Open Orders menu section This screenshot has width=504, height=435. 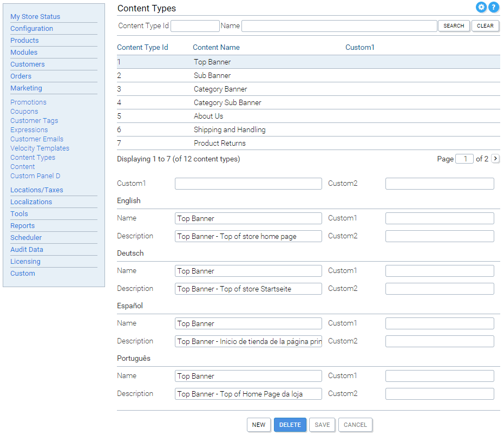(x=21, y=76)
